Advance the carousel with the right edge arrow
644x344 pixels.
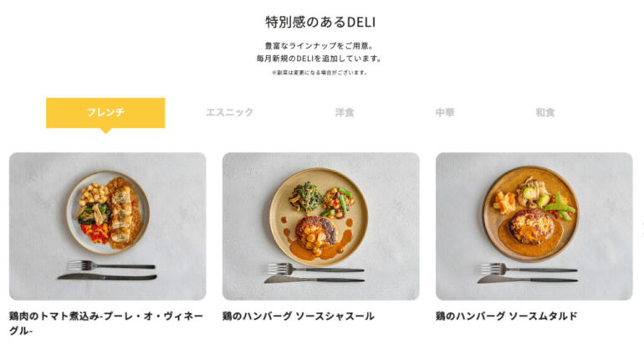[x=641, y=226]
